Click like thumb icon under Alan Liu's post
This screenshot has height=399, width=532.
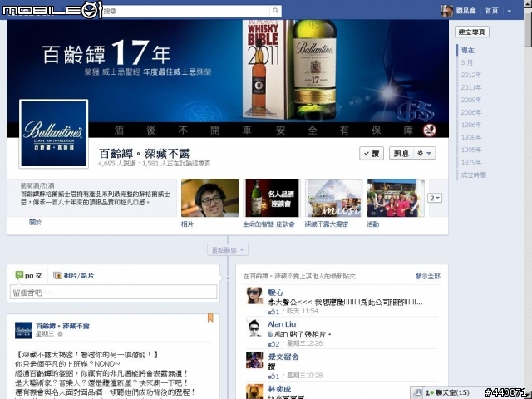coord(272,343)
